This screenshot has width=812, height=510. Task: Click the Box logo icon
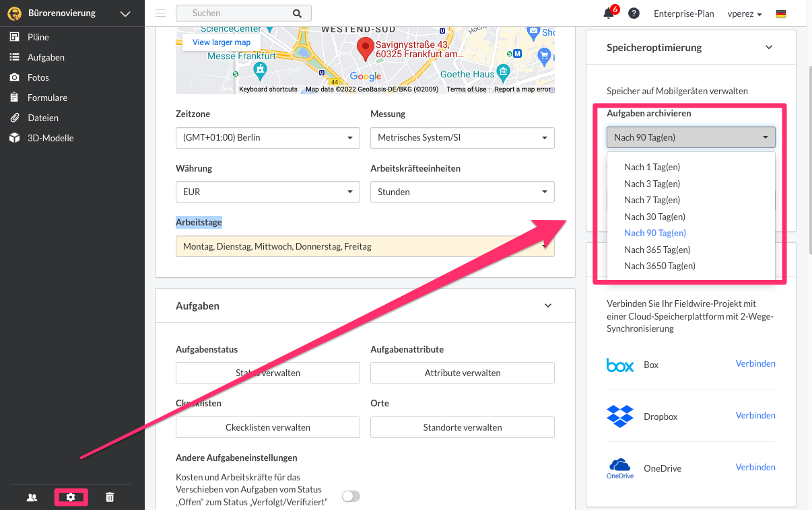coord(620,365)
